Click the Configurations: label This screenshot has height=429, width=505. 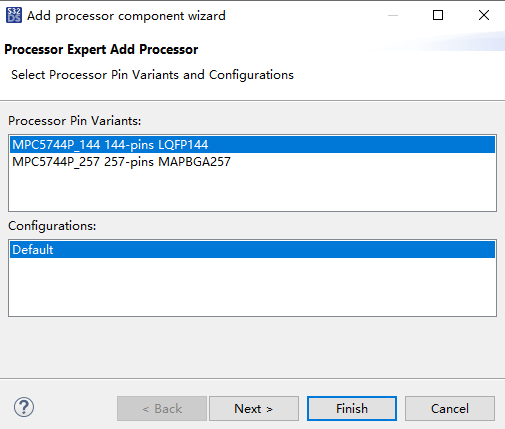(x=52, y=226)
